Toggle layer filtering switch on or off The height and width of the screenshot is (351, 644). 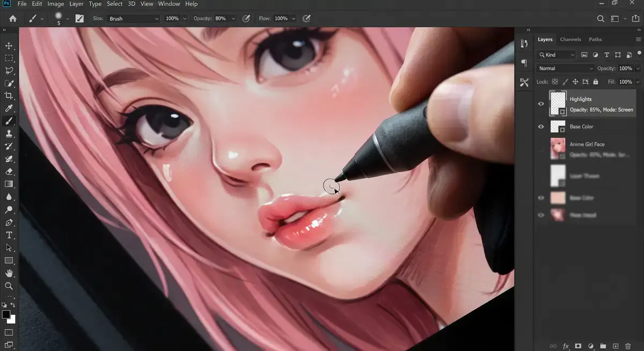[x=639, y=54]
